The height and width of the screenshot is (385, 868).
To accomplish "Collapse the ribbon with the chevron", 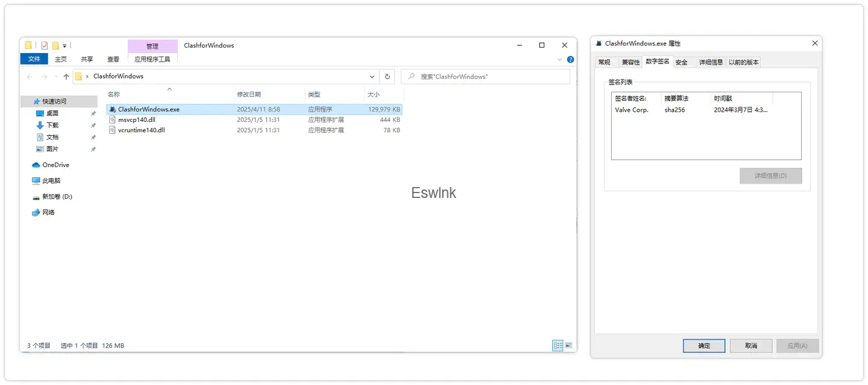I will 559,60.
